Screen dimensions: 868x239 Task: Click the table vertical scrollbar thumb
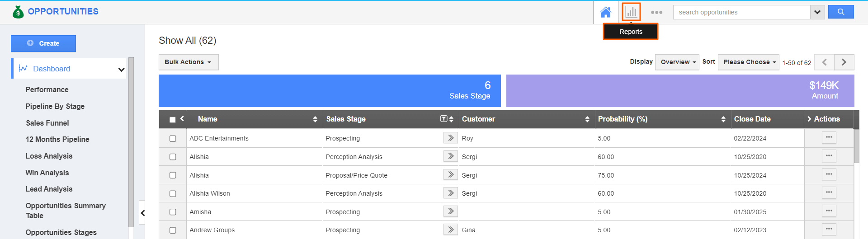[x=856, y=146]
